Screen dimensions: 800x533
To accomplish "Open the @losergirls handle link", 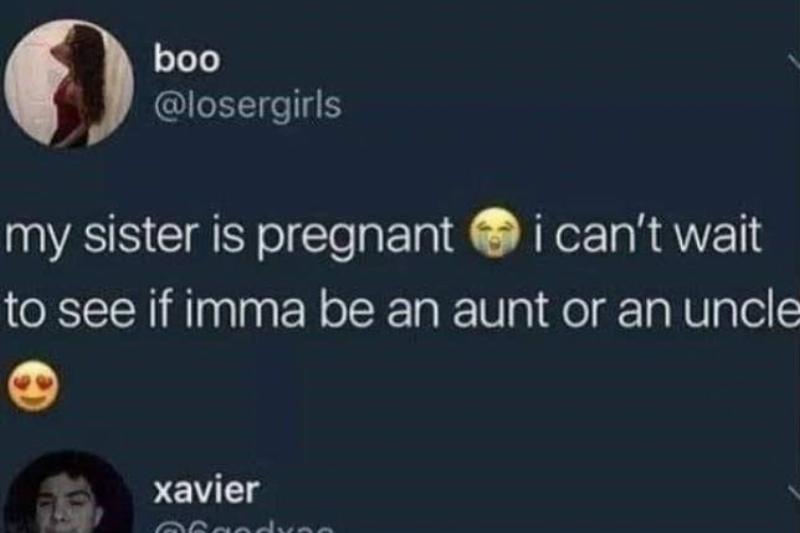I will coord(248,106).
